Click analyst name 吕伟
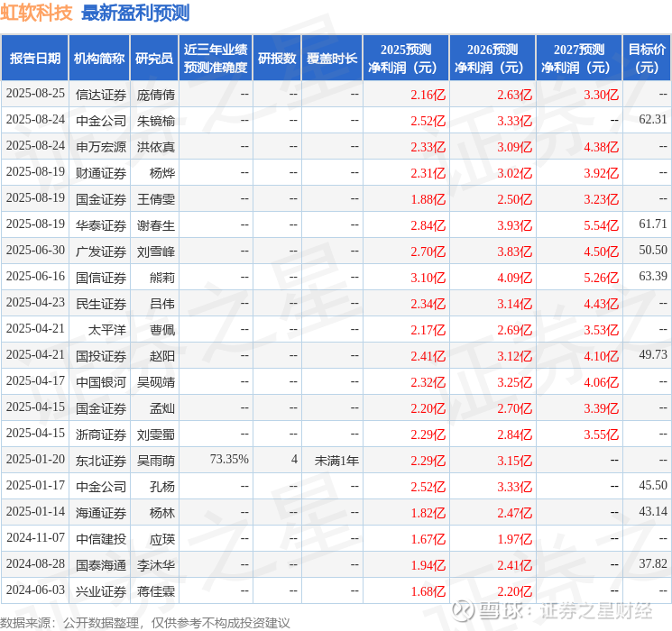 [162, 304]
